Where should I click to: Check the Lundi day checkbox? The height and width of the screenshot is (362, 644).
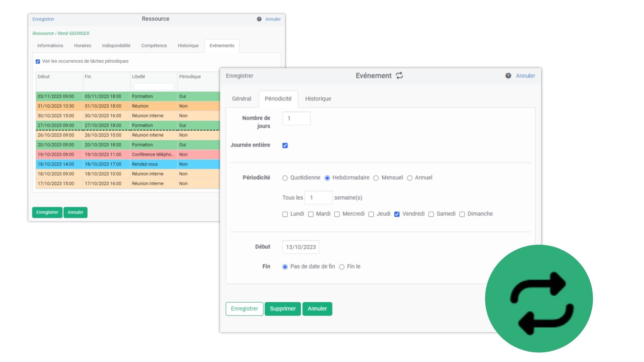click(285, 214)
